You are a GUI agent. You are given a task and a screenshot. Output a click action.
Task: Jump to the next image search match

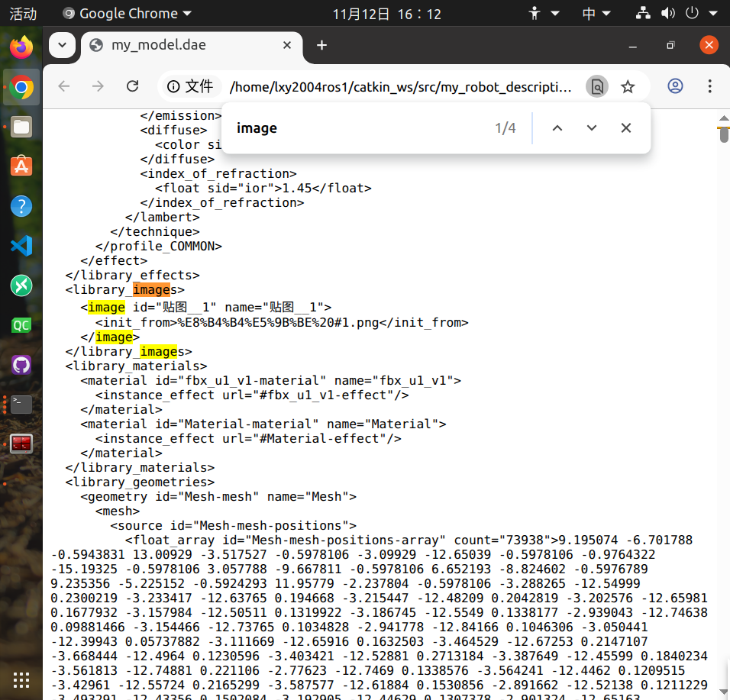click(591, 127)
